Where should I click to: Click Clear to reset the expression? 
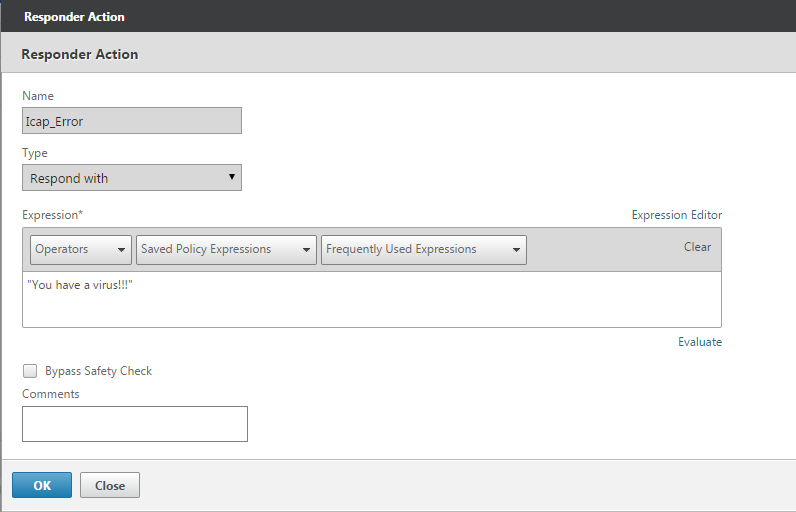coord(697,247)
